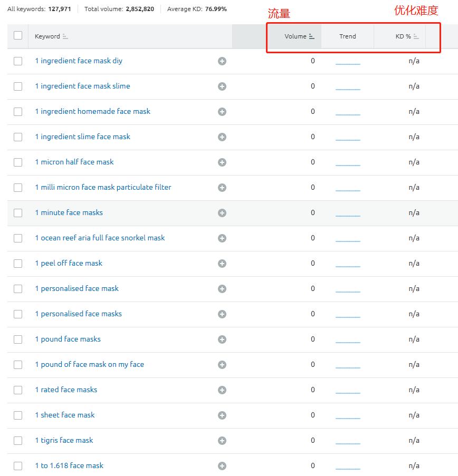Click the Trend column header
This screenshot has width=458, height=476.
coord(347,36)
